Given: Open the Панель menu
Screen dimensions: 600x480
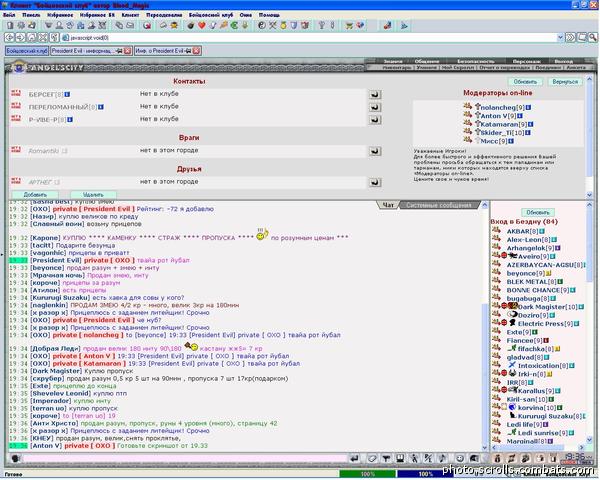Looking at the screenshot, I should (x=31, y=15).
